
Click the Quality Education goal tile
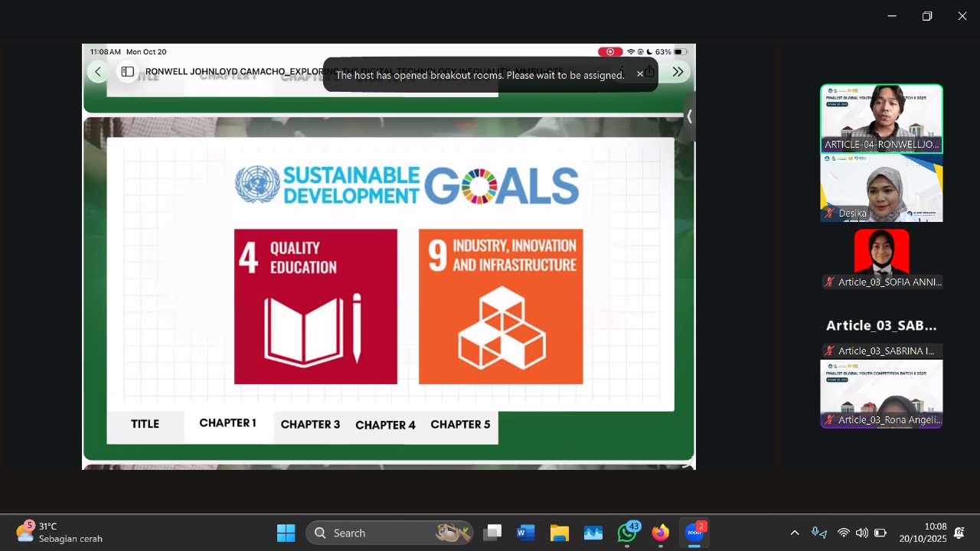point(315,306)
